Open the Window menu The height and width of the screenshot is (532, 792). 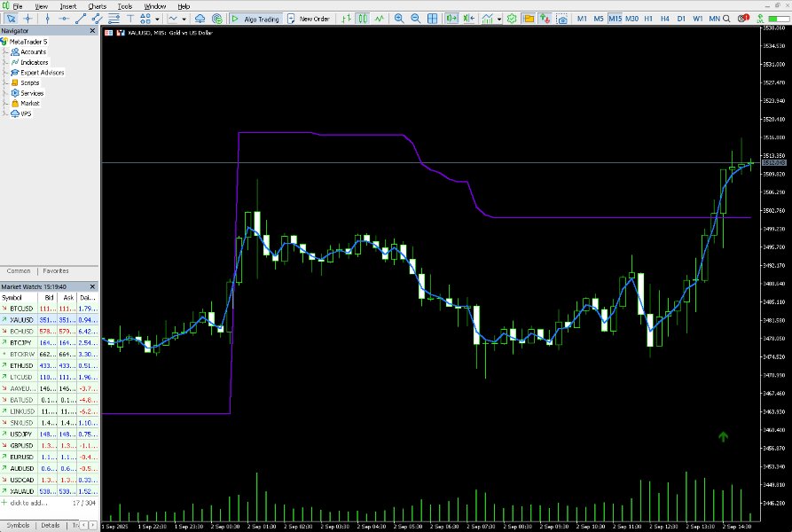155,6
